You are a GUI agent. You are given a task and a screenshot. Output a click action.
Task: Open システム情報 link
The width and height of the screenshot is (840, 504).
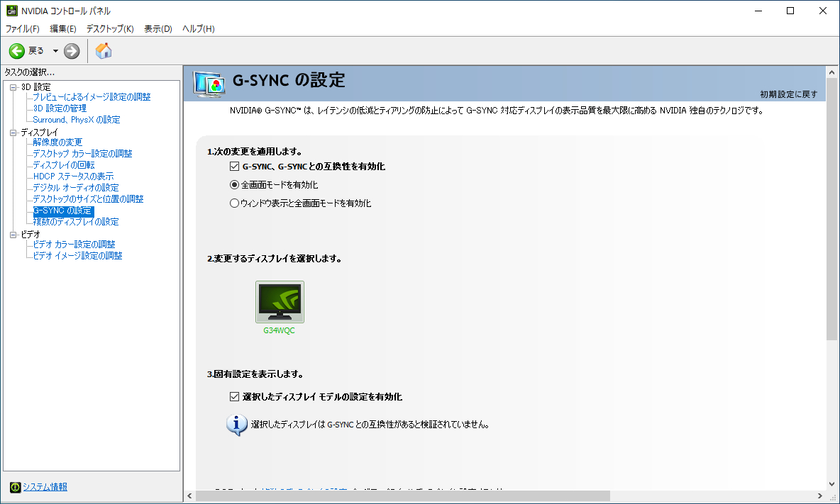click(x=45, y=487)
